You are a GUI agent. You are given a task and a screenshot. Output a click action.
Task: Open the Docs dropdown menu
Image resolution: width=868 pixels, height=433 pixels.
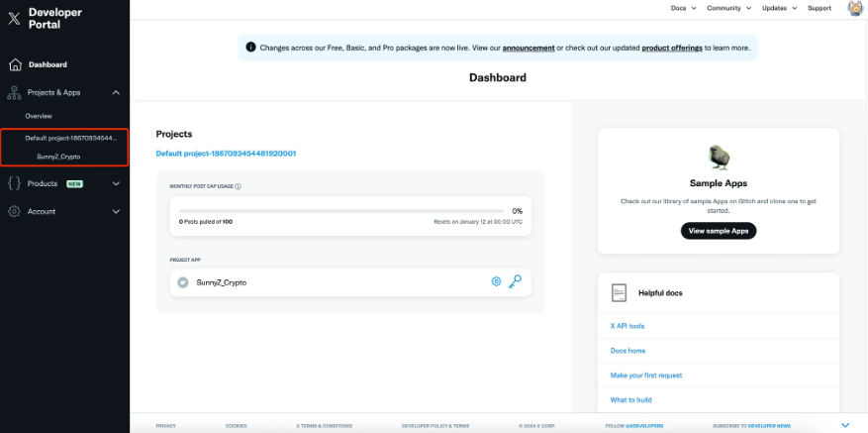(x=682, y=8)
